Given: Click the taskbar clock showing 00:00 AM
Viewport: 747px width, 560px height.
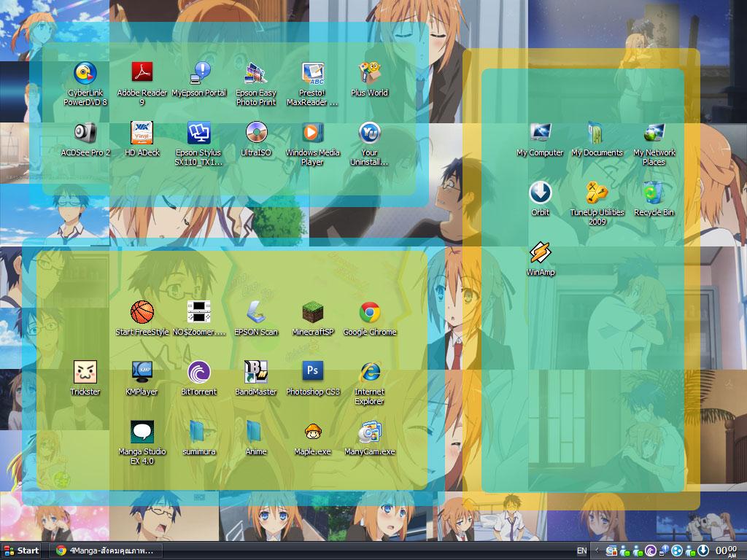Looking at the screenshot, I should (x=727, y=551).
